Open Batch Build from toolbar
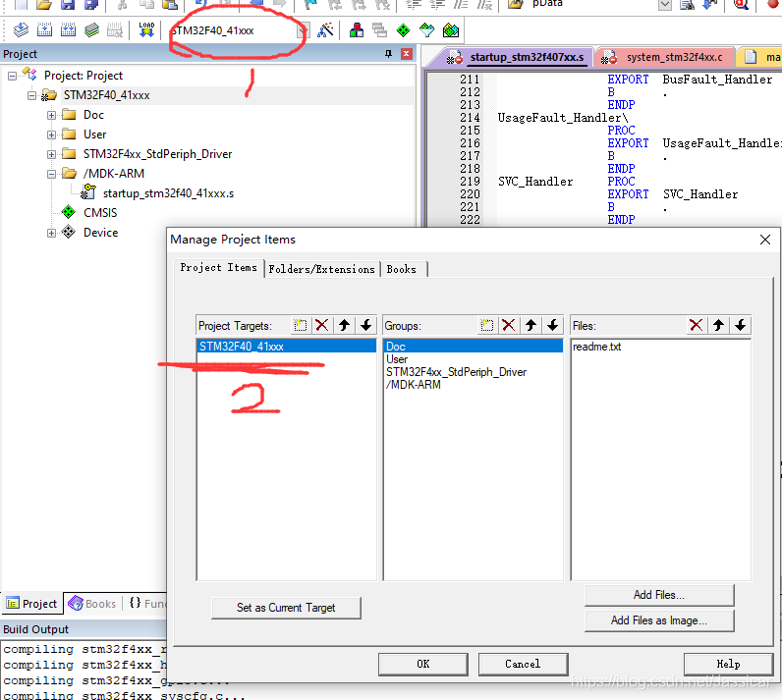 pos(91,30)
